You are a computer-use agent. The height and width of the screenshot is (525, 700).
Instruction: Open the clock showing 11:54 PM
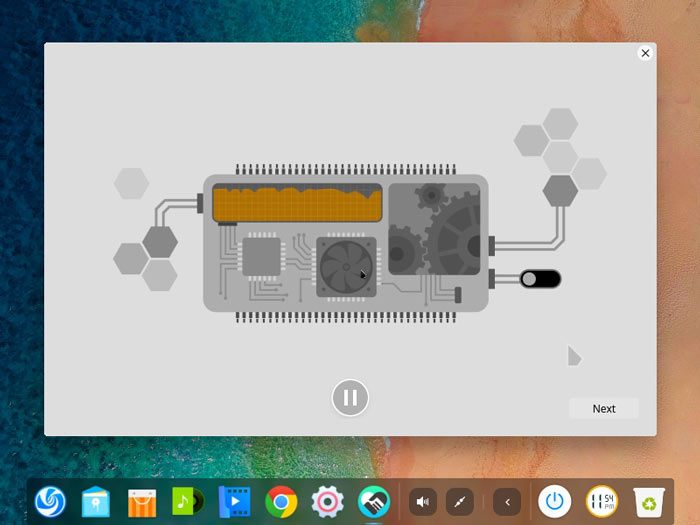[601, 501]
